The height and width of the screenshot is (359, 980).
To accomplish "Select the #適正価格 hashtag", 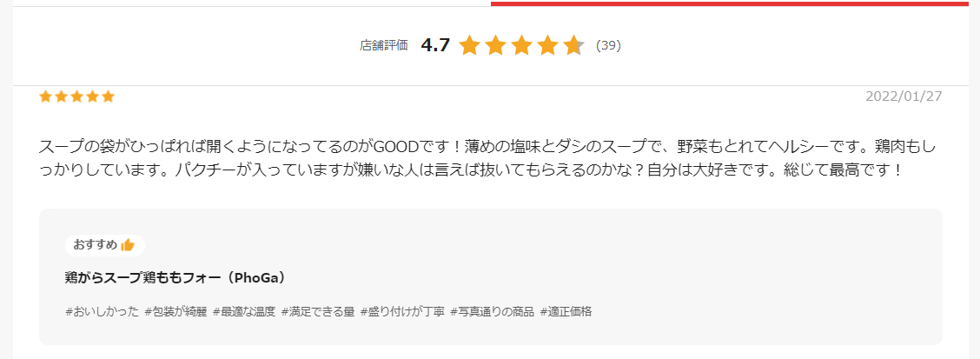I will pyautogui.click(x=566, y=311).
